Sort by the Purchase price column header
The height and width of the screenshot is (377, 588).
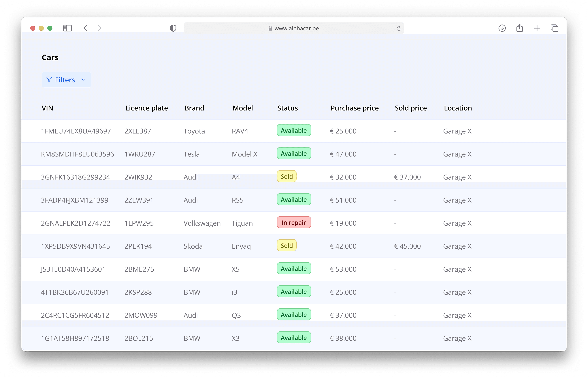[x=354, y=108]
